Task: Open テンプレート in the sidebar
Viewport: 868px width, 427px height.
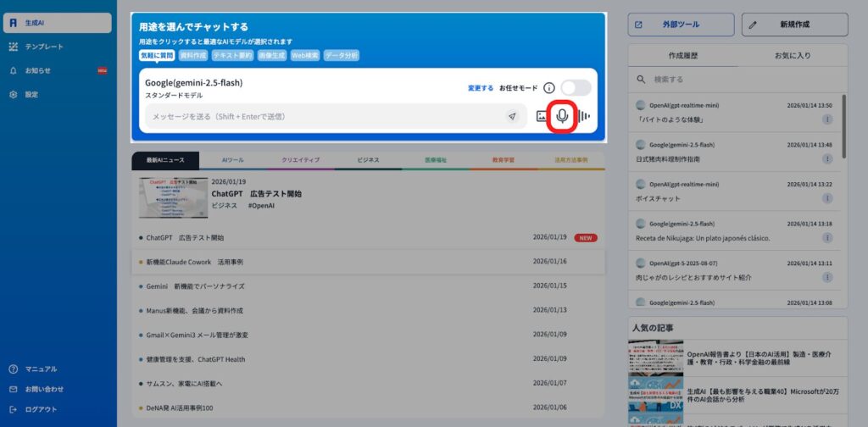Action: point(43,47)
